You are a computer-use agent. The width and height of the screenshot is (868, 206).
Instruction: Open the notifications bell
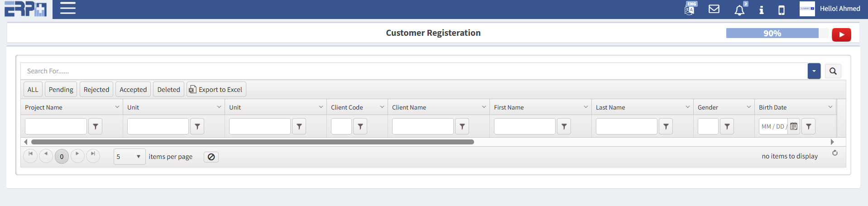point(739,10)
